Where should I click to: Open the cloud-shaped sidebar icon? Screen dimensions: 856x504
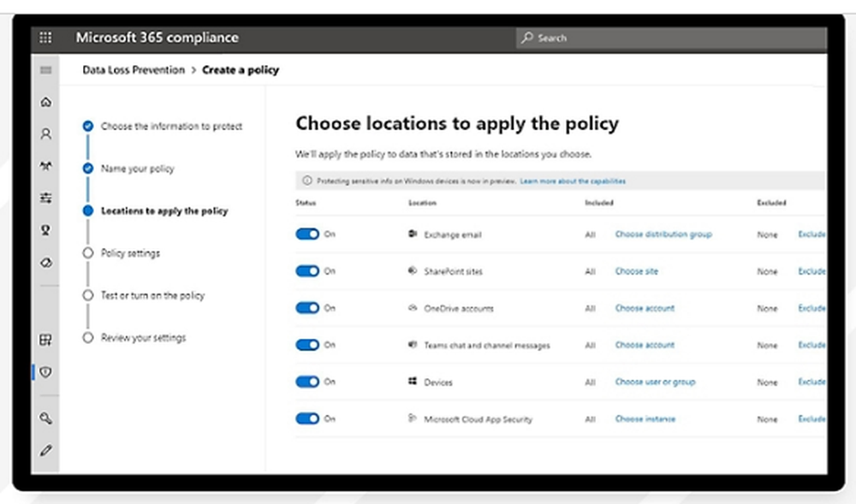46,263
